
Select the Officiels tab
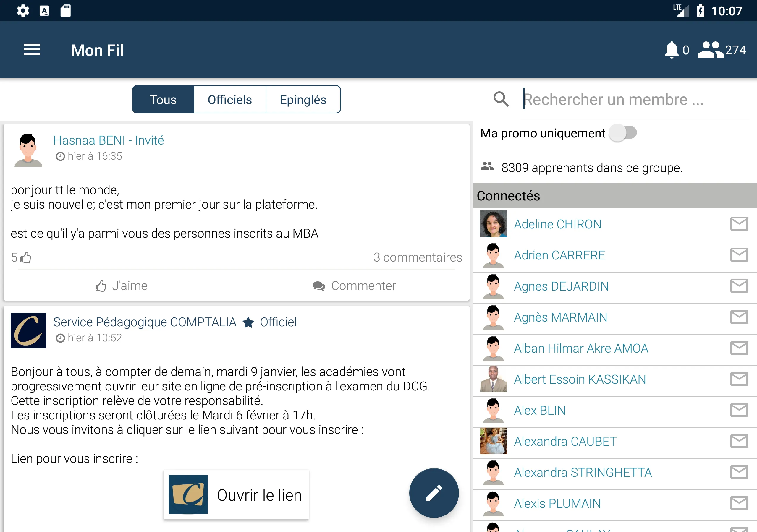click(x=230, y=99)
